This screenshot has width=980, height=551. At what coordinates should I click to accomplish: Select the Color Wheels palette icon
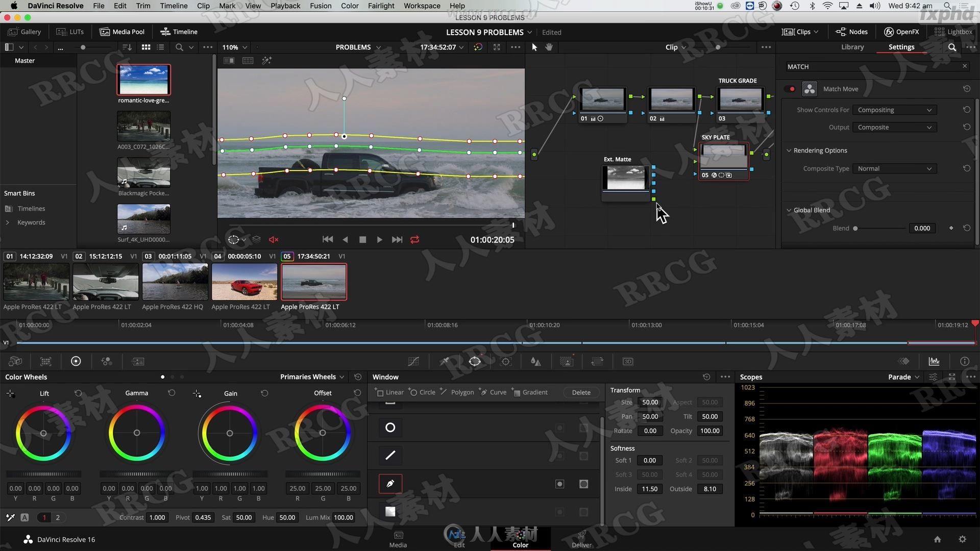(x=76, y=361)
